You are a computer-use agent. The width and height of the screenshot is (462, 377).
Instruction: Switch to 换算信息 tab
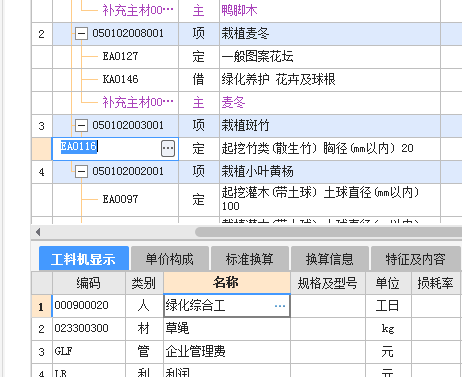(330, 259)
